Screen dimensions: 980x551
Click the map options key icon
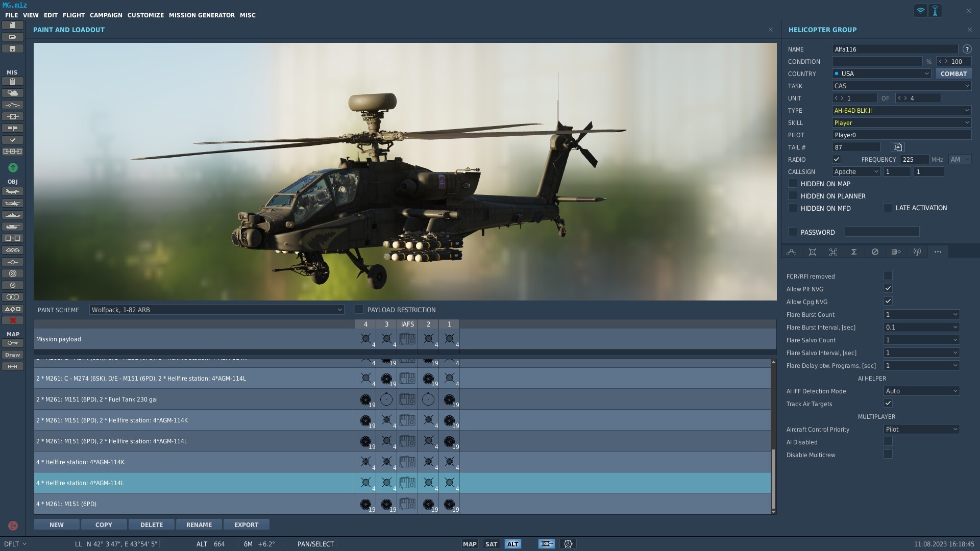(13, 343)
